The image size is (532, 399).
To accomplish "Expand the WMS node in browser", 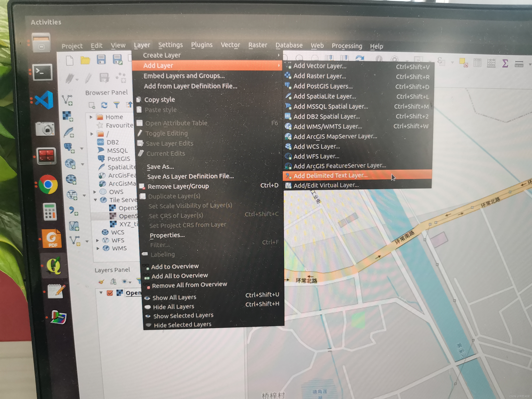I will [98, 248].
